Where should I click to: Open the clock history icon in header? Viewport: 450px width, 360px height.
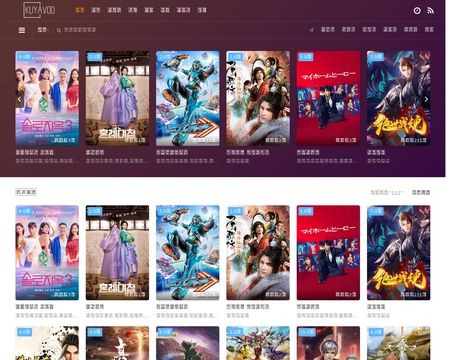(417, 11)
